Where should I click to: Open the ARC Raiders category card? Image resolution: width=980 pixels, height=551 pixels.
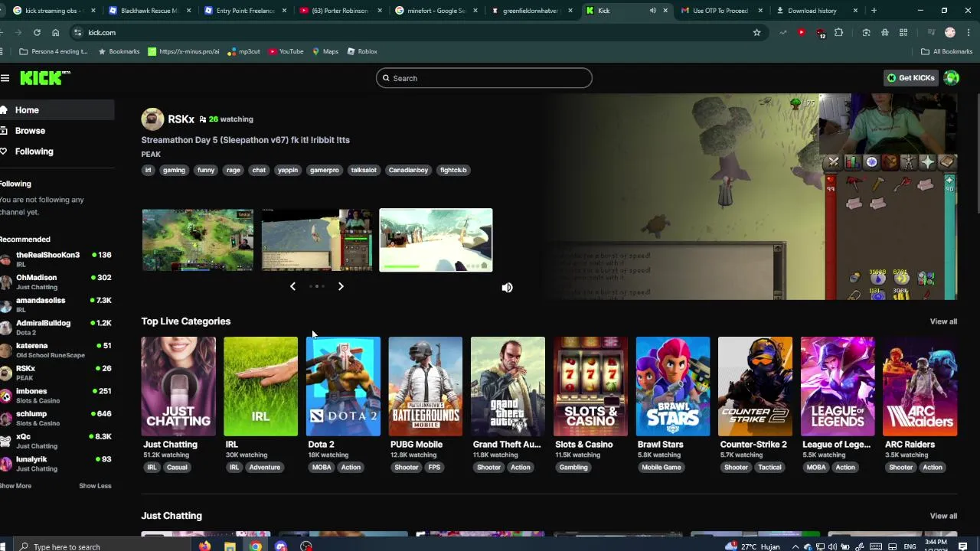pyautogui.click(x=920, y=386)
